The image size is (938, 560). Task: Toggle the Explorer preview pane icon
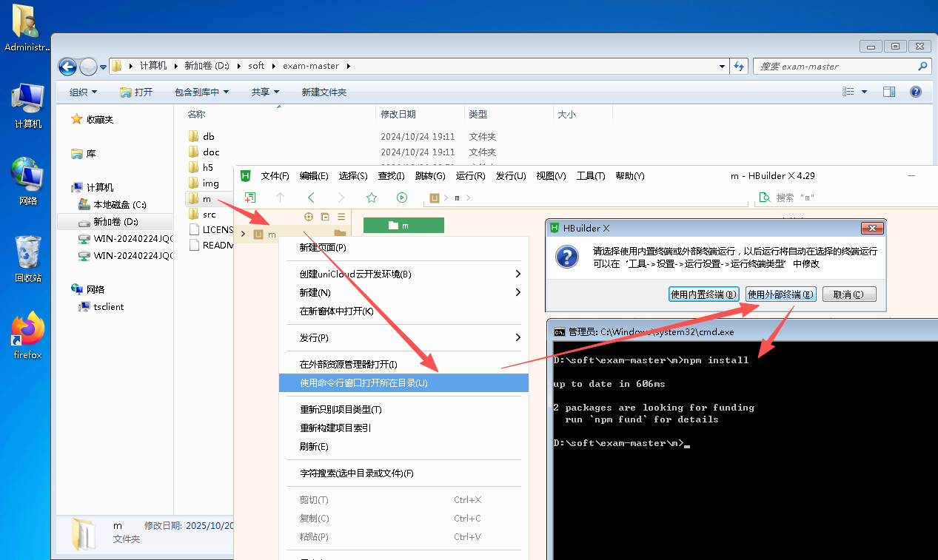pyautogui.click(x=889, y=92)
